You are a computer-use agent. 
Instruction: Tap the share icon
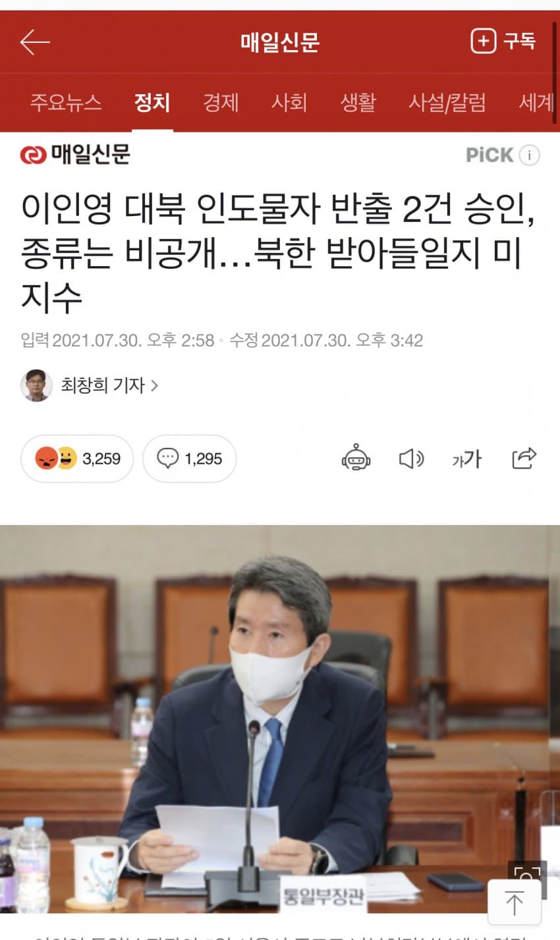point(524,458)
